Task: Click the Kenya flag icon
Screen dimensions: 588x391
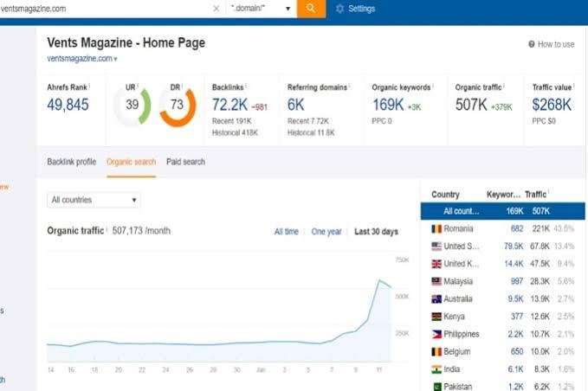Action: (437, 317)
